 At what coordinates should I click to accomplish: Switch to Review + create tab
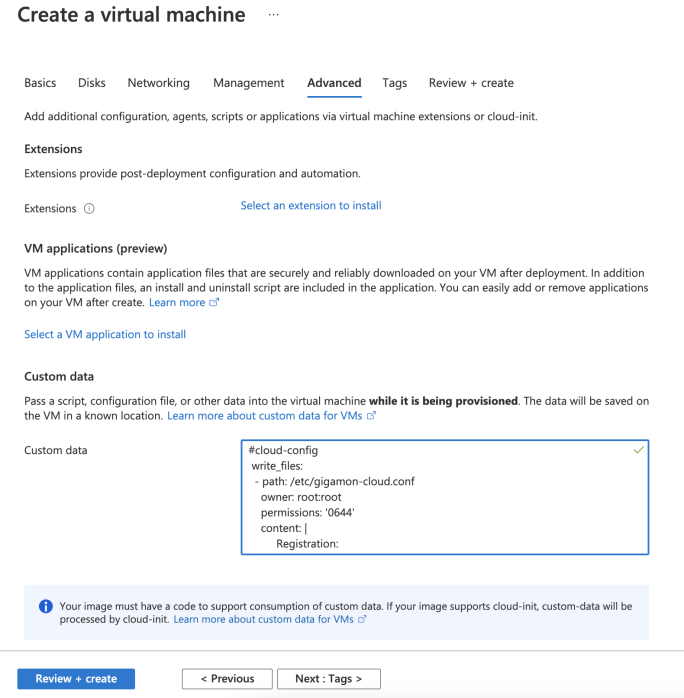click(471, 83)
